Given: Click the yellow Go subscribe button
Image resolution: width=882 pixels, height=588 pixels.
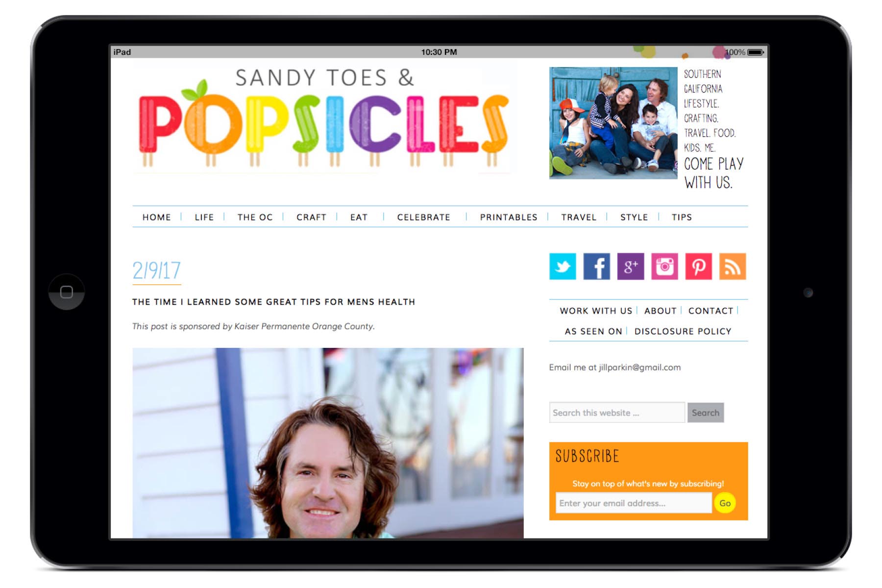Looking at the screenshot, I should tap(725, 503).
